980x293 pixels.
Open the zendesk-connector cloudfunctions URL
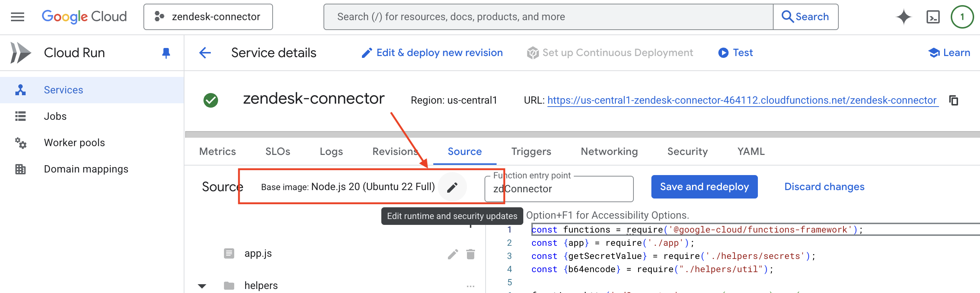(x=741, y=100)
